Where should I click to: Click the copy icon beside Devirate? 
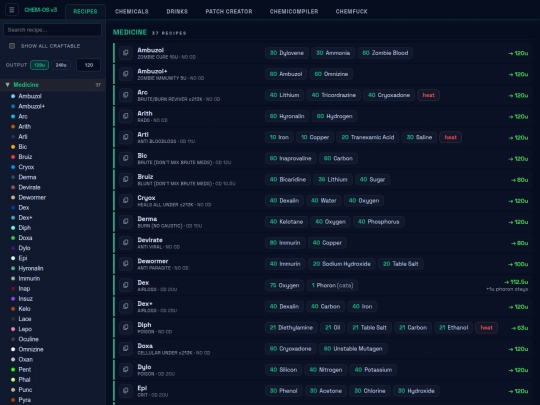point(126,242)
